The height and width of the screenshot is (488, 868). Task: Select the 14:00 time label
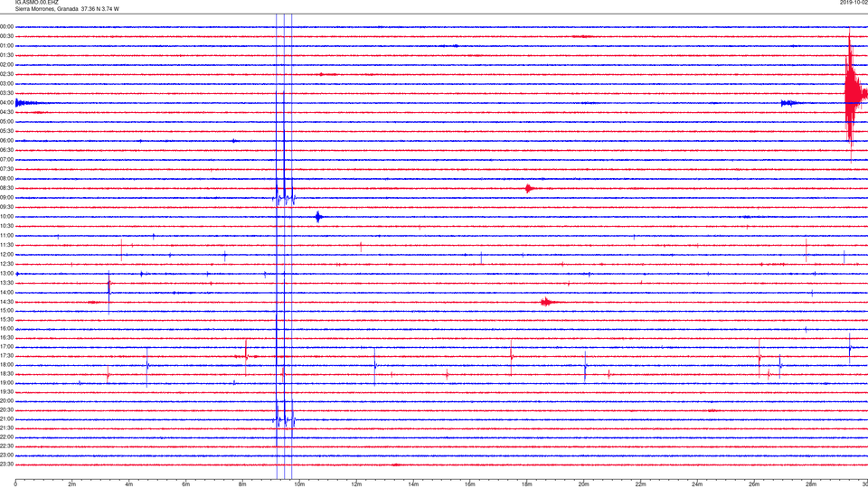click(x=6, y=292)
